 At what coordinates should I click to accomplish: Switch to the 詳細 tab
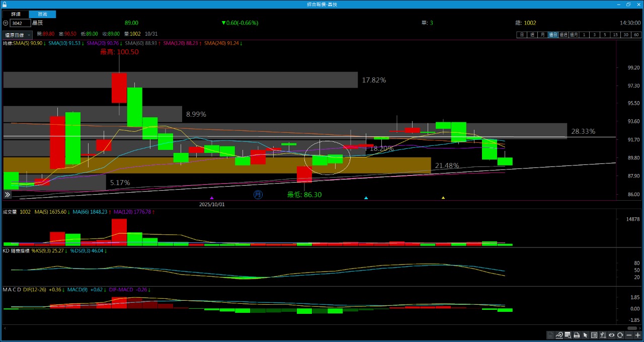(x=16, y=14)
